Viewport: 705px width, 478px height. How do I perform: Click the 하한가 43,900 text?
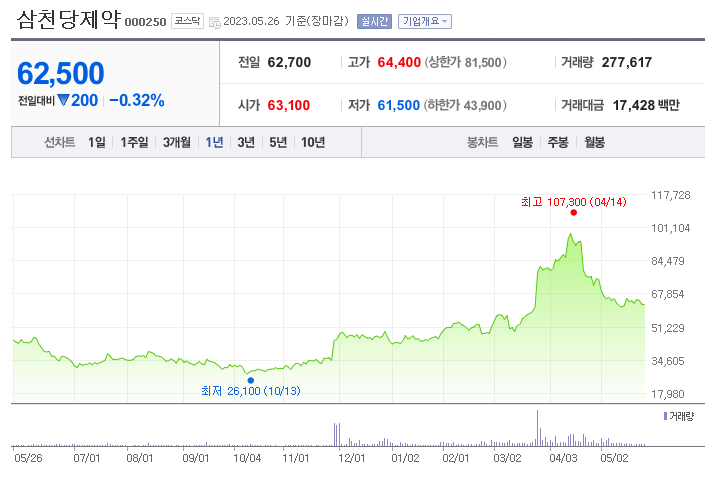click(x=465, y=105)
